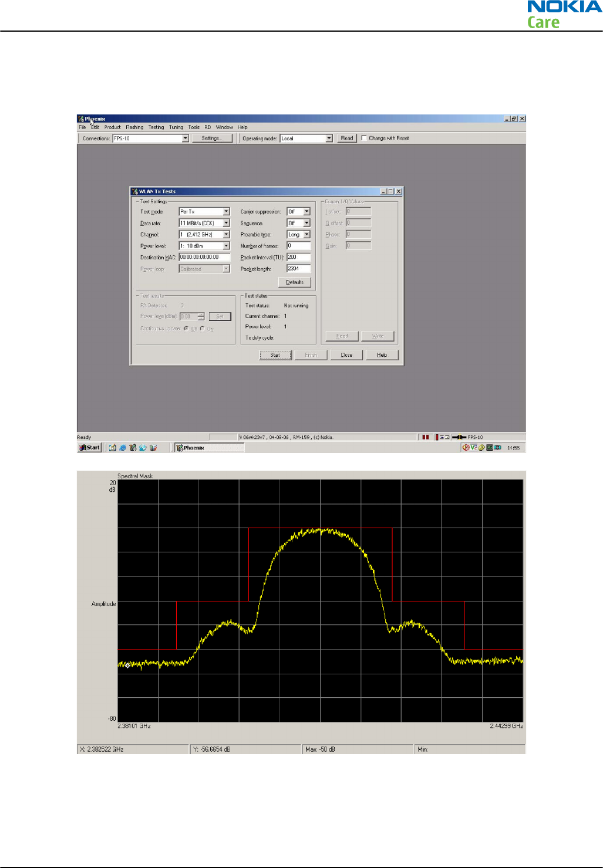Viewport: 603px width, 868px height.
Task: Select the Continuous update Off radio button
Action: [x=186, y=329]
